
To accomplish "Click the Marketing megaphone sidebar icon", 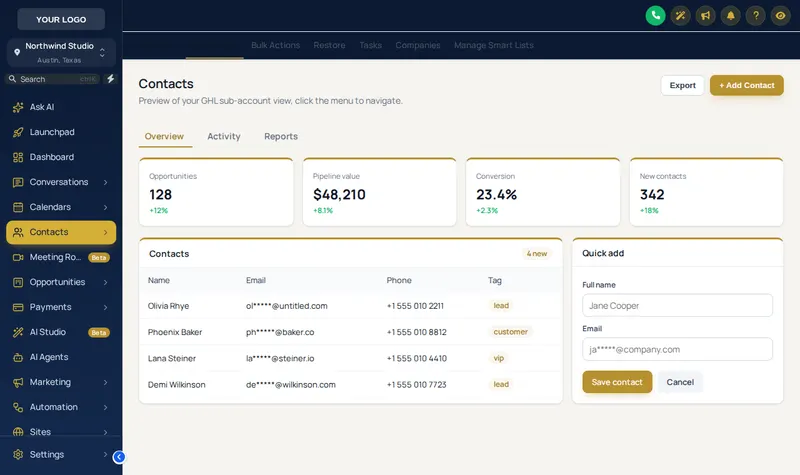I will coord(18,382).
